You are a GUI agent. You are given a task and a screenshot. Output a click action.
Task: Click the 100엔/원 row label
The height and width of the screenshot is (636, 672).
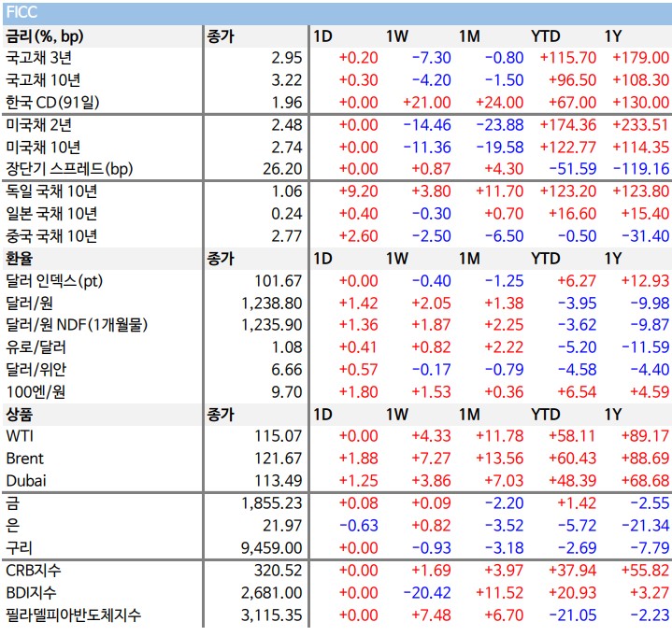(x=36, y=391)
